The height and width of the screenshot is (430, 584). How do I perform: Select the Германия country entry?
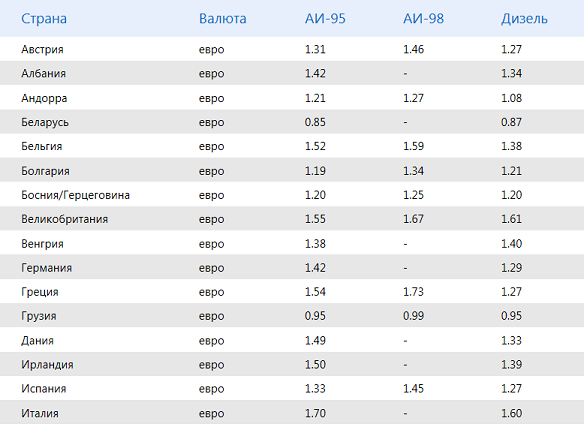point(46,268)
